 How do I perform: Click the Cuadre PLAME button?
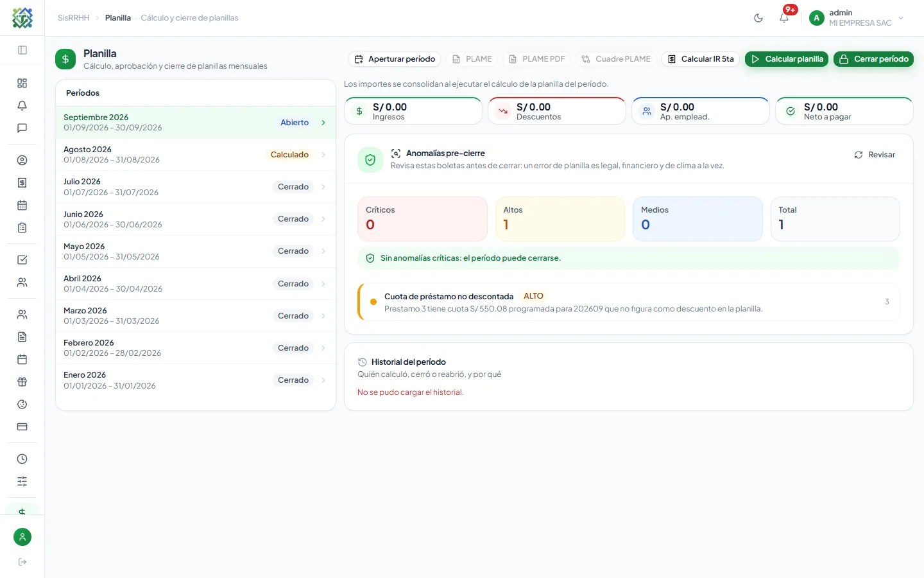(616, 59)
